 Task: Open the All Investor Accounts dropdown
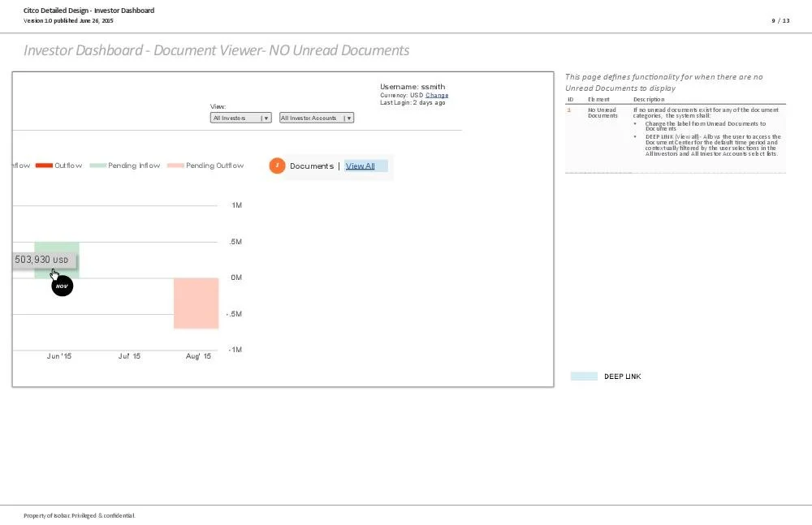[x=317, y=118]
